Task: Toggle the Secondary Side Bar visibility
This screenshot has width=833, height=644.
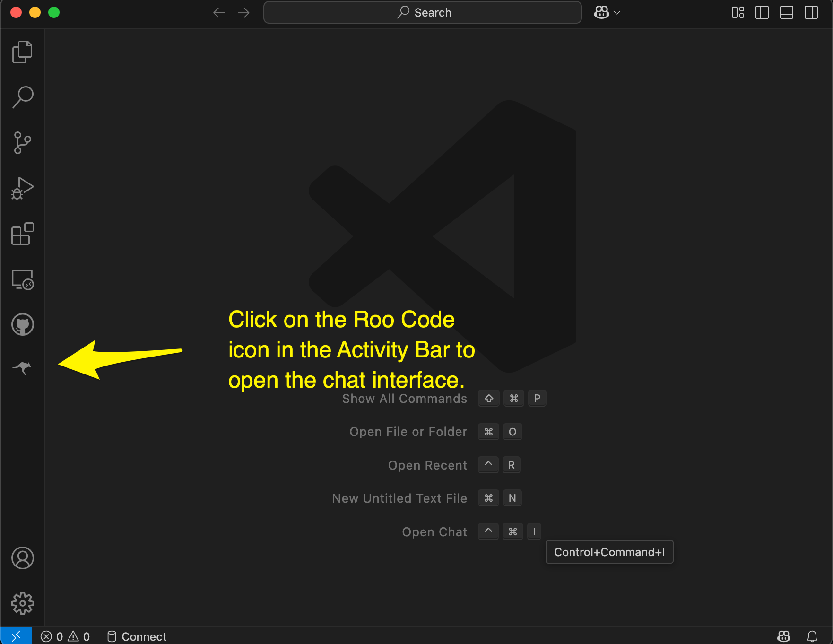Action: tap(811, 12)
